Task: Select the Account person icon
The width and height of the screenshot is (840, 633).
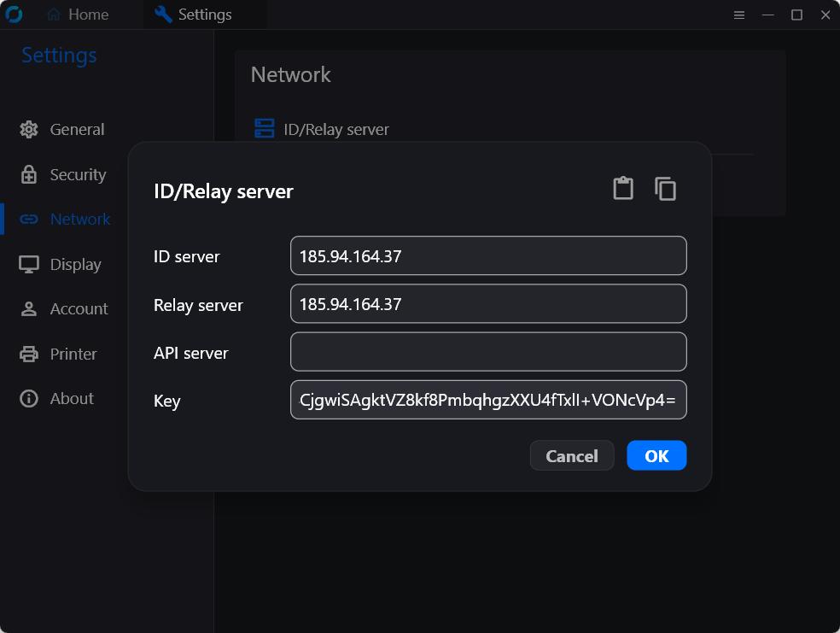Action: point(29,308)
